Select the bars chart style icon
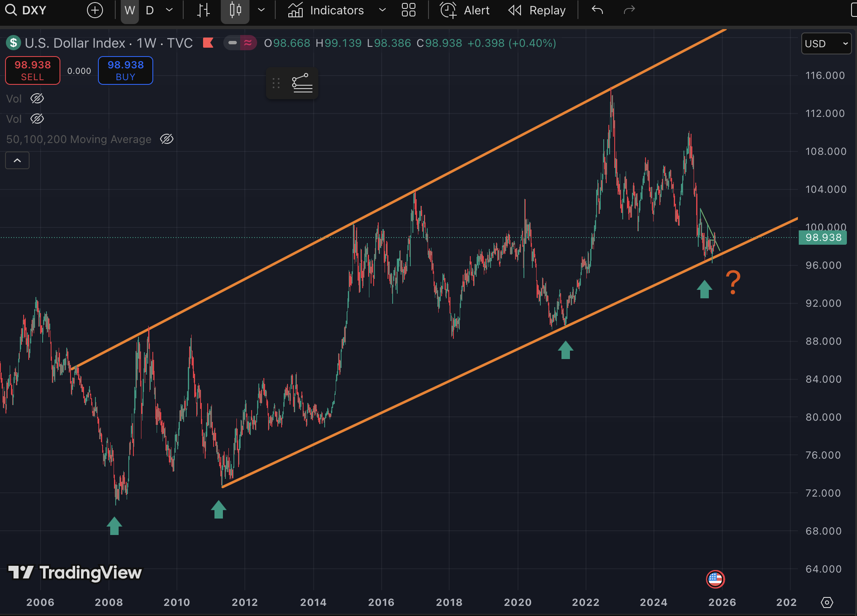 (x=203, y=10)
